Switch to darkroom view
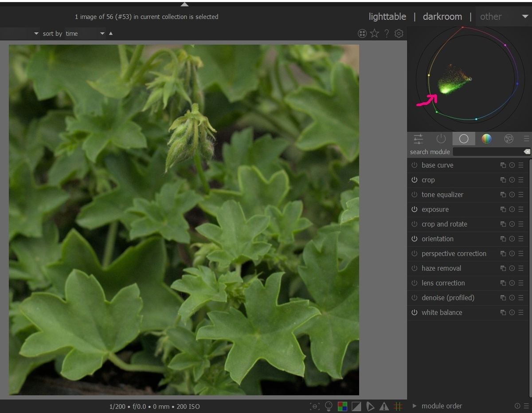This screenshot has height=413, width=532. click(x=442, y=16)
